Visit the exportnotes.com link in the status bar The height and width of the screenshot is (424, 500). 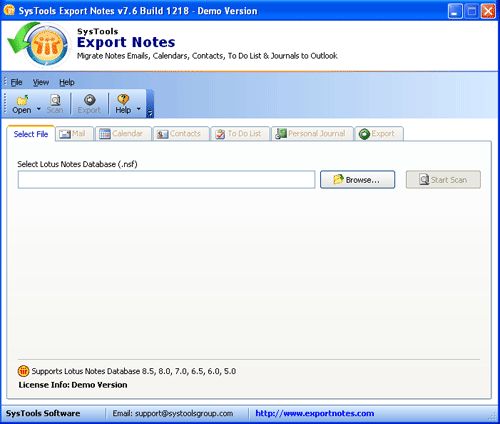[315, 413]
